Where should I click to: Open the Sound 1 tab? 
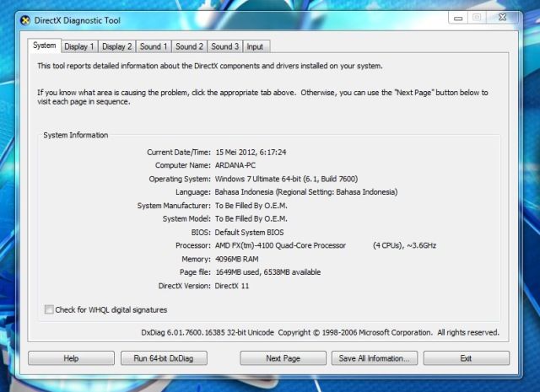coord(154,46)
